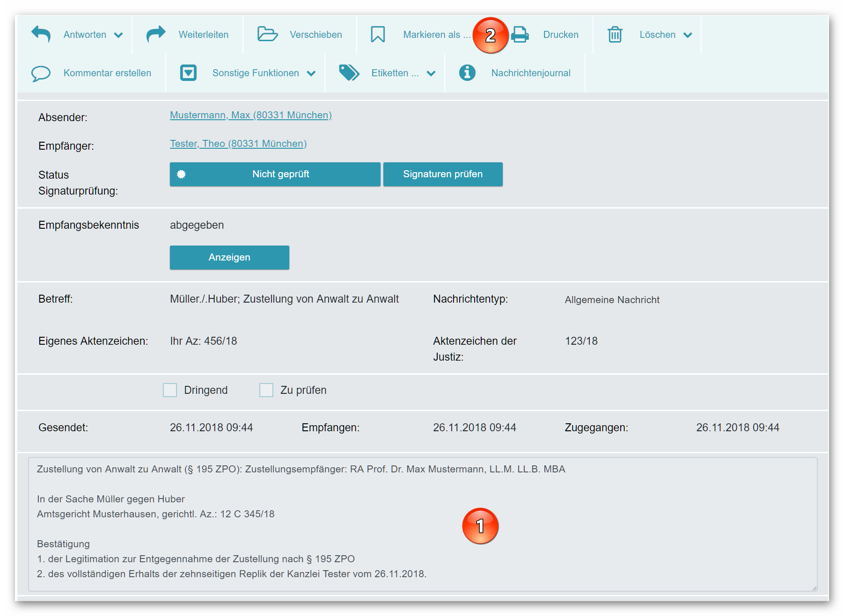Click the Etiketten tag icon
Image resolution: width=844 pixels, height=616 pixels.
coord(349,73)
